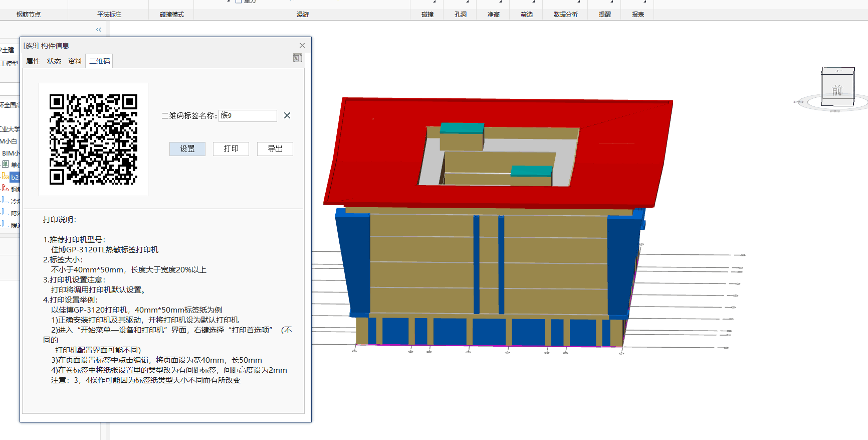Screen dimensions: 868x440
Task: Click the yellow icon beside b2
Action: point(5,176)
